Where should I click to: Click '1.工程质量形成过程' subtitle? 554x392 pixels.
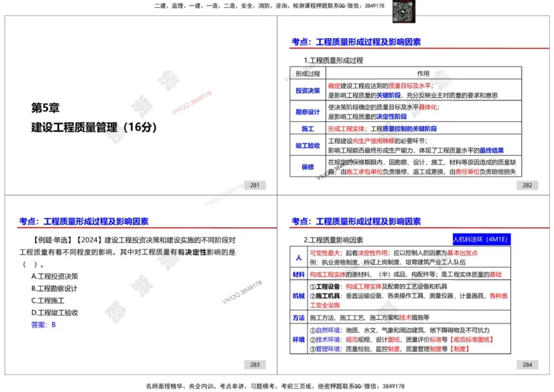coord(333,60)
